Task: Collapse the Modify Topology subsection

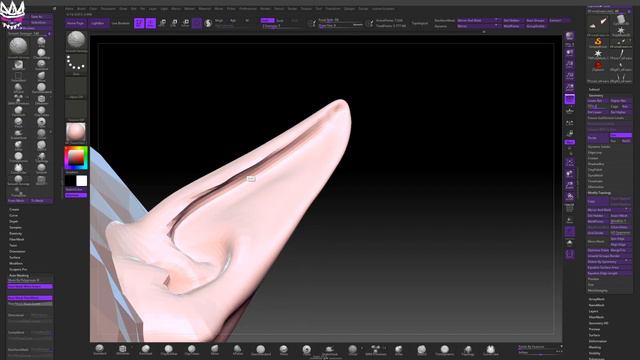Action: click(x=599, y=193)
